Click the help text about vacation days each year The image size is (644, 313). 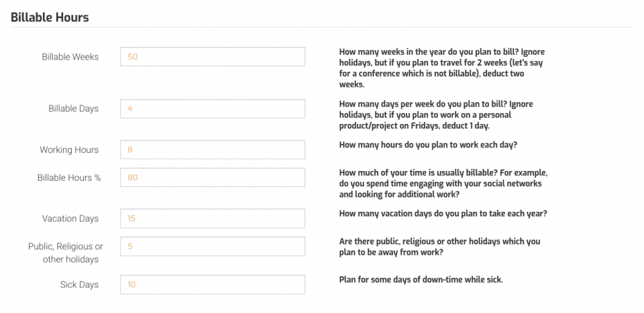tap(444, 214)
